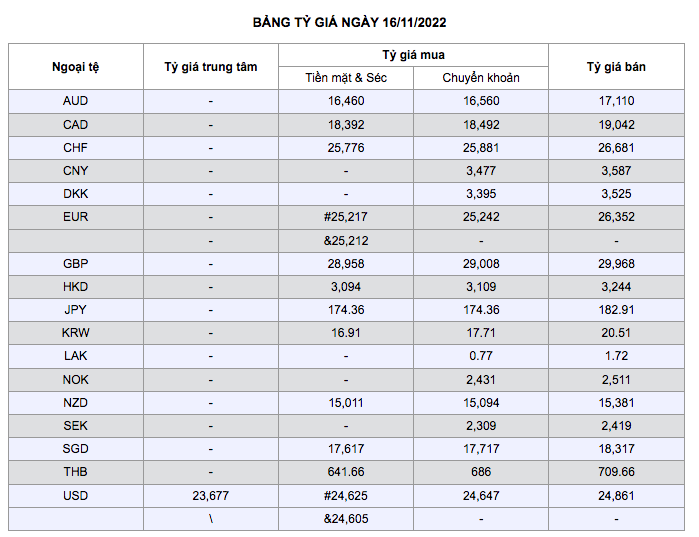Click the Chuyển khoản subheader
This screenshot has width=699, height=537.
(x=481, y=78)
